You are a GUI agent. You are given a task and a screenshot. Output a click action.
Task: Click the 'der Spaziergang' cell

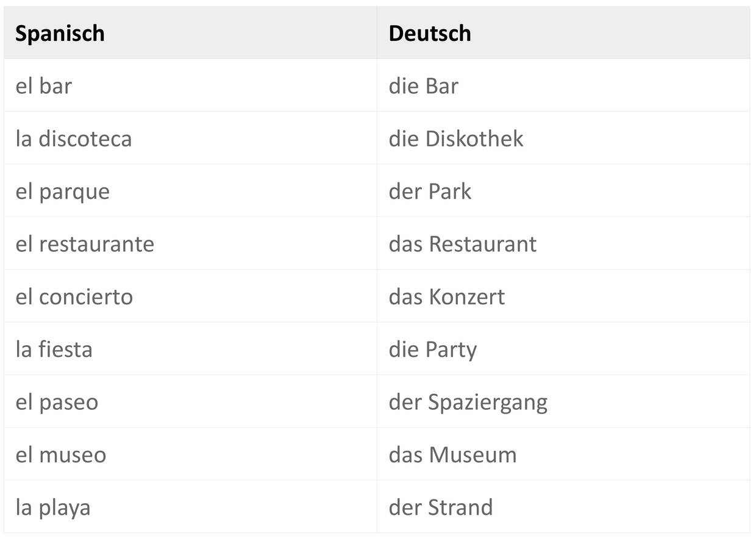tap(468, 403)
